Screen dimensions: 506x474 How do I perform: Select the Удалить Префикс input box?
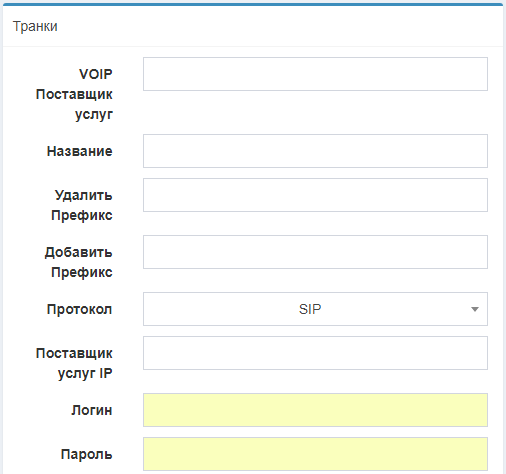tap(315, 195)
